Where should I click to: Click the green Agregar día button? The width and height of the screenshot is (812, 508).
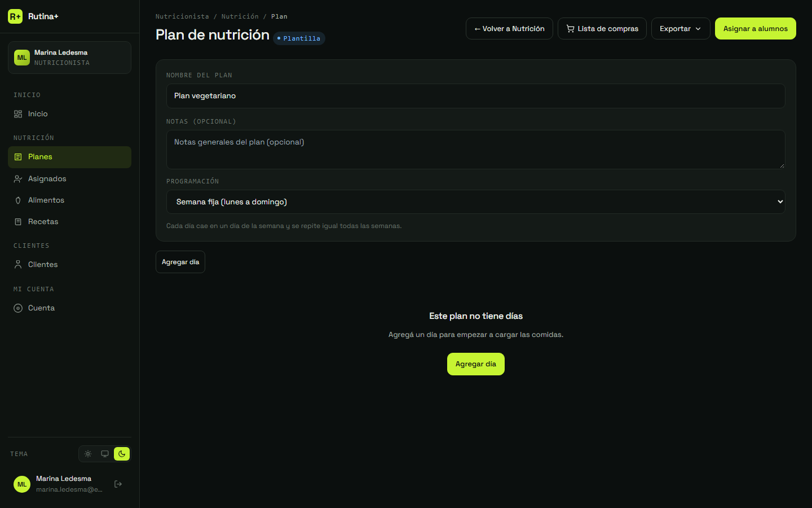pyautogui.click(x=476, y=364)
